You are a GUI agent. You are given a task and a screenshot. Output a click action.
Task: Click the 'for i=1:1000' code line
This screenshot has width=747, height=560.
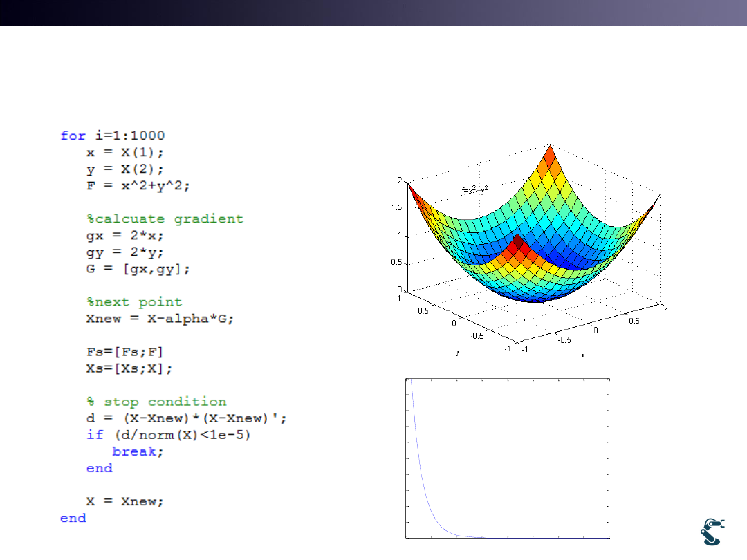tap(112, 136)
